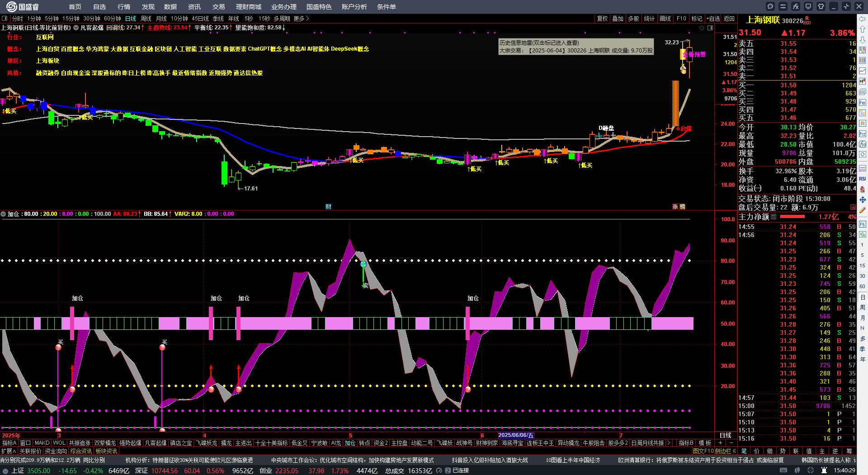Open the settings sliders icon in title bar
Image resolution: width=868 pixels, height=475 pixels.
[x=783, y=6]
